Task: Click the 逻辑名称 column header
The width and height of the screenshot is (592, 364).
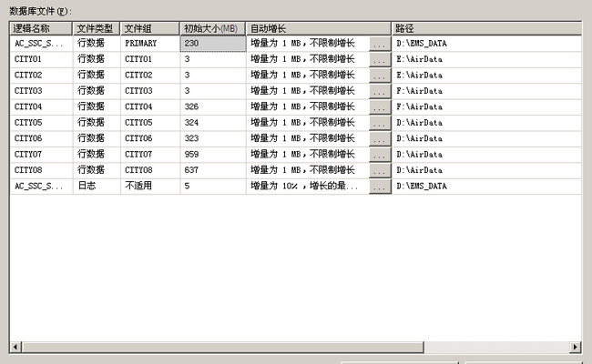Action: click(x=41, y=29)
